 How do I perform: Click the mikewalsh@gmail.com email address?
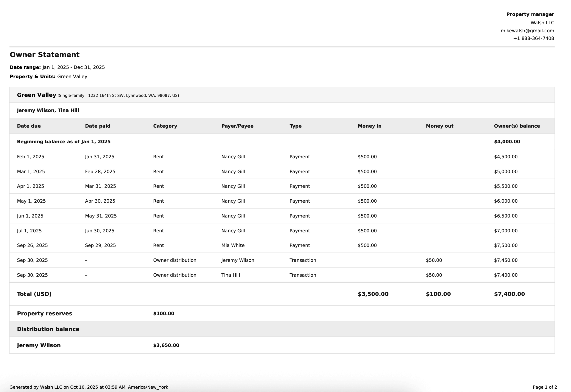pyautogui.click(x=527, y=31)
